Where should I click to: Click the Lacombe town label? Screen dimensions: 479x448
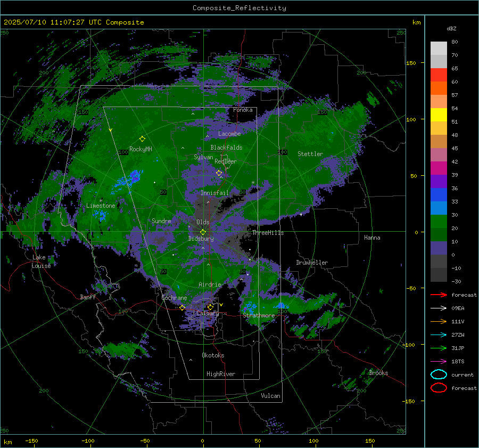pyautogui.click(x=229, y=134)
